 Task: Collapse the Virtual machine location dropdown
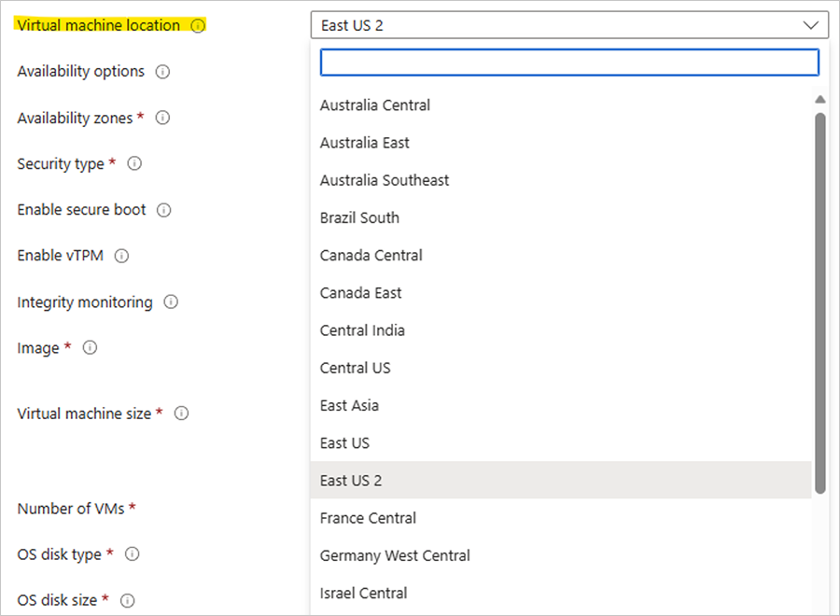[808, 25]
